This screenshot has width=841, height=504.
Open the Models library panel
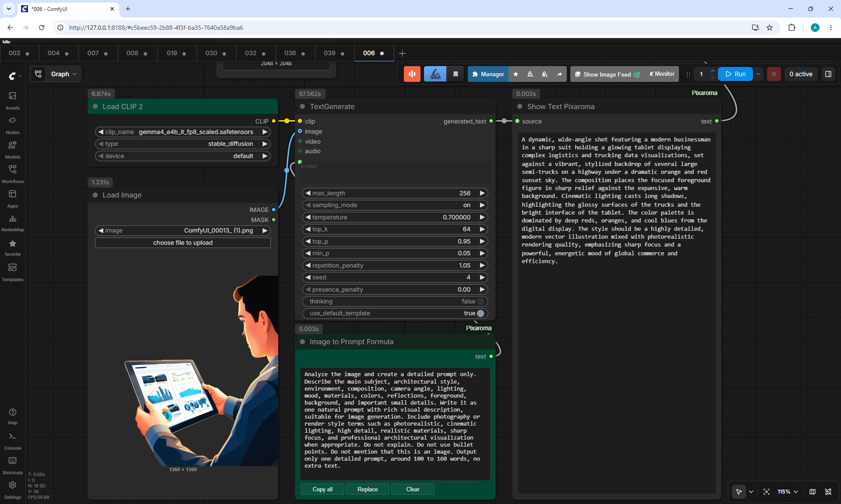pos(13,149)
